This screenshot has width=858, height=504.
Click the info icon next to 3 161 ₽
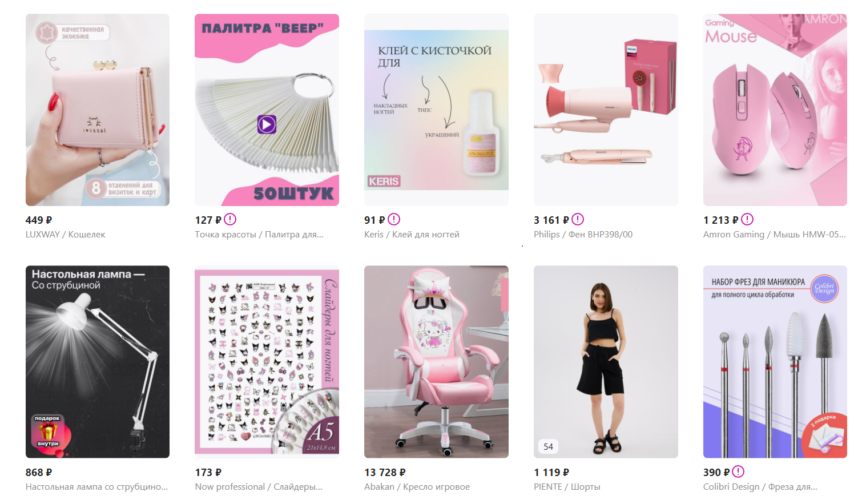tap(578, 219)
